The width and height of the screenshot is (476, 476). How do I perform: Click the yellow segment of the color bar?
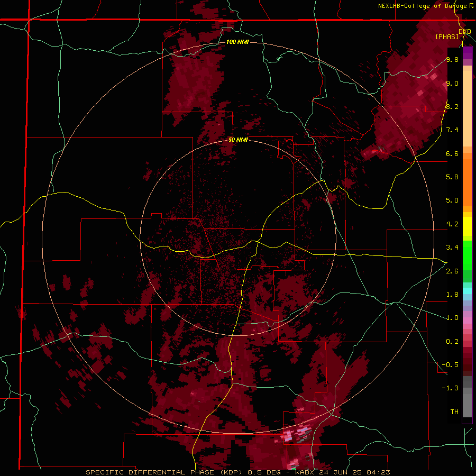pyautogui.click(x=467, y=226)
